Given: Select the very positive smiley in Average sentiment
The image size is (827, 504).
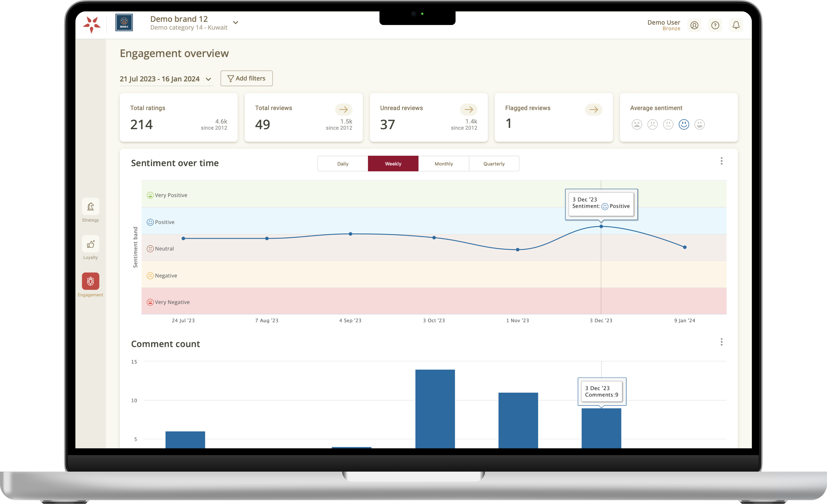Looking at the screenshot, I should tap(699, 124).
